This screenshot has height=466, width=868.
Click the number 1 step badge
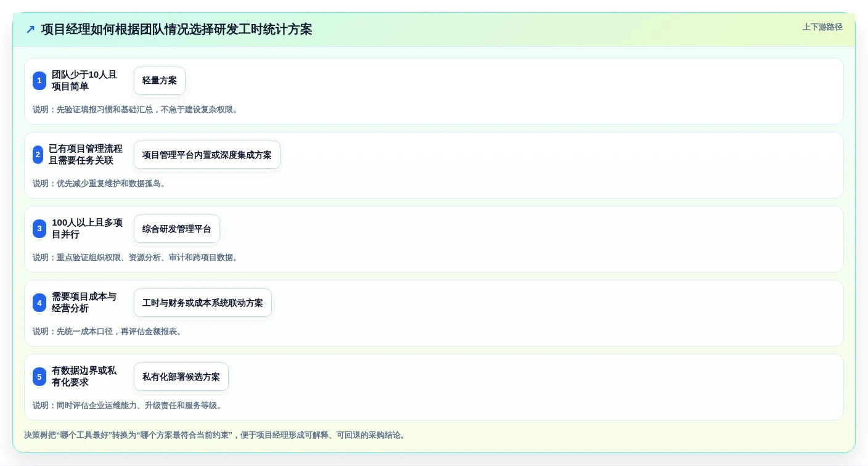(39, 81)
